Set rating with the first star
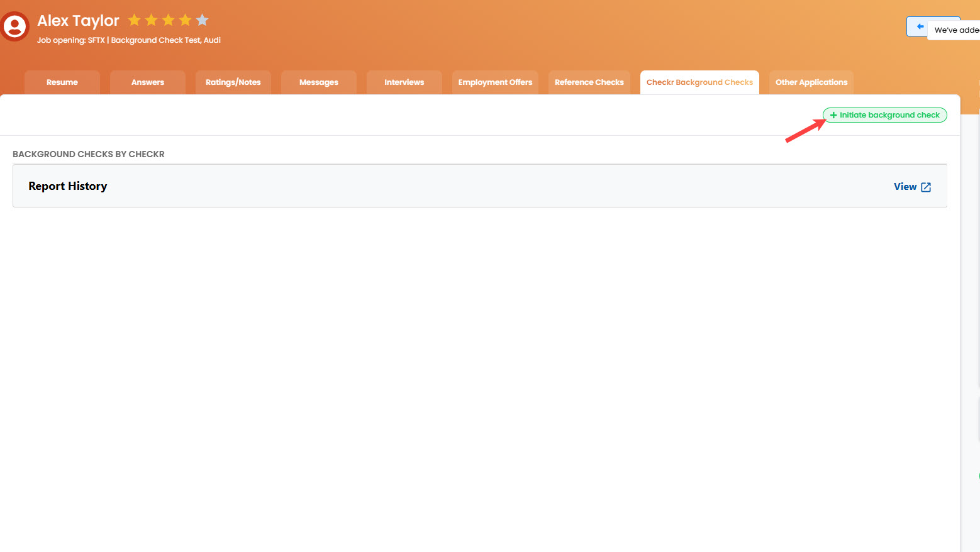 tap(134, 20)
